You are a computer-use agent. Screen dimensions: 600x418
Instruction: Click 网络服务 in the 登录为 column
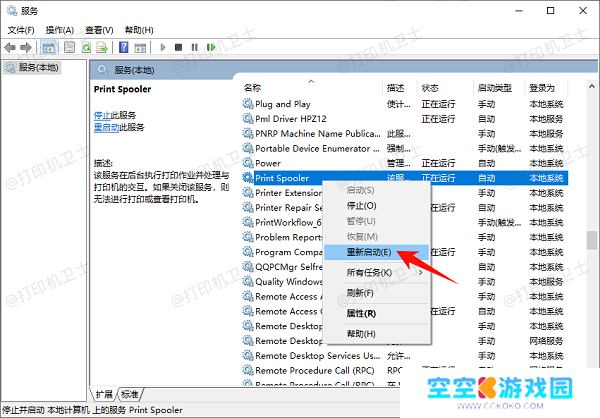(546, 341)
